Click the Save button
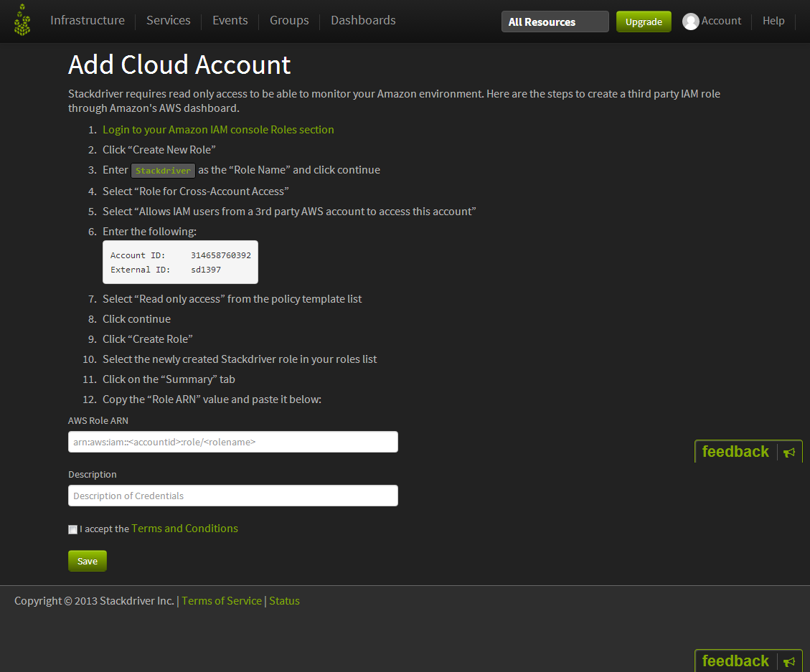Screen dimensions: 810x672 pos(88,561)
